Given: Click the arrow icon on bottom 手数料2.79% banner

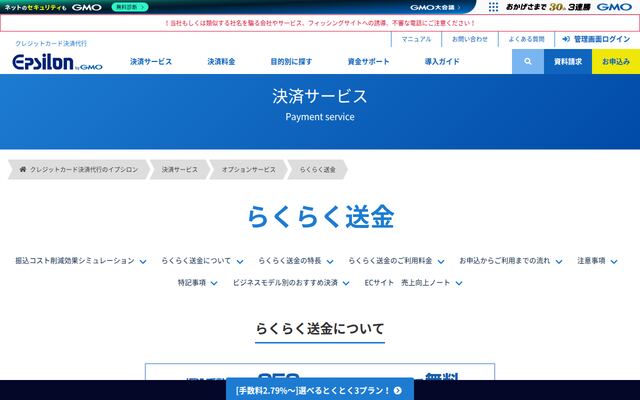Looking at the screenshot, I should click(398, 391).
